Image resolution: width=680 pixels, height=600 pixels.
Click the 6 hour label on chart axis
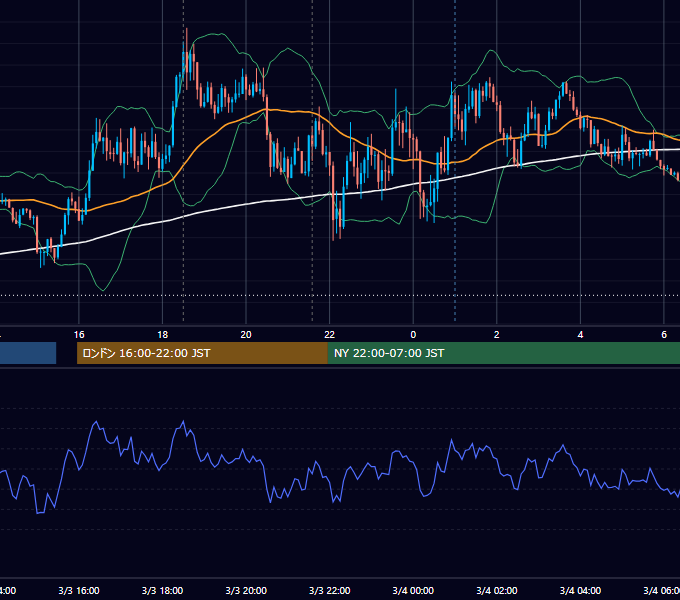coord(664,335)
